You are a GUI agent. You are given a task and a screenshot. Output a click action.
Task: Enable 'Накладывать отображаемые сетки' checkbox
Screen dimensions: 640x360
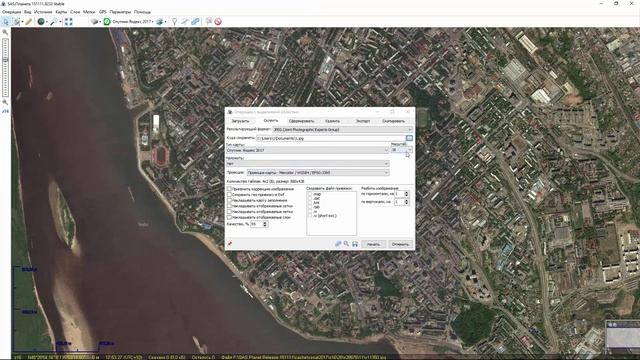pyautogui.click(x=229, y=206)
